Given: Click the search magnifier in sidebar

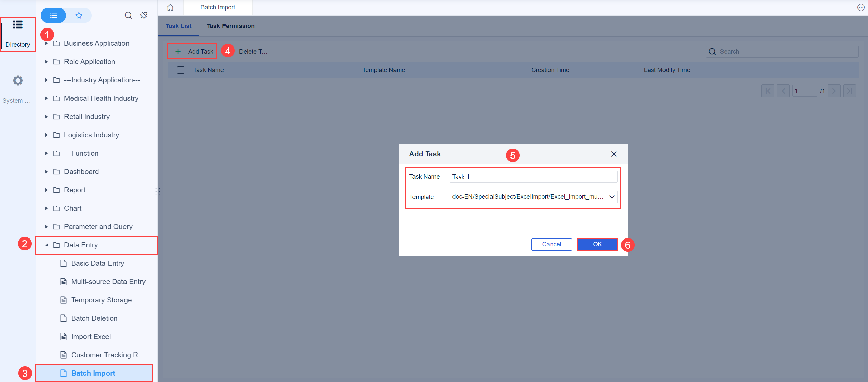Looking at the screenshot, I should (x=128, y=15).
